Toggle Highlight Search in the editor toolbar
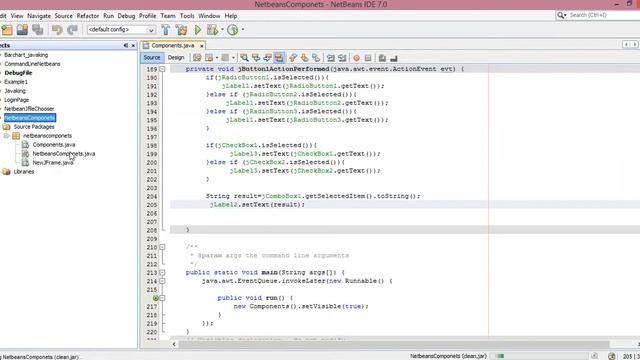The width and height of the screenshot is (640, 360). point(279,58)
